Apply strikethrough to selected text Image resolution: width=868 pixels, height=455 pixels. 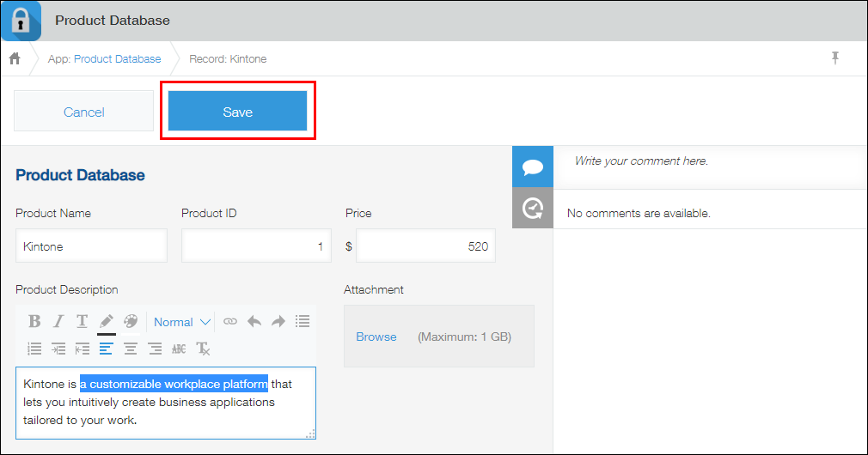(x=179, y=349)
